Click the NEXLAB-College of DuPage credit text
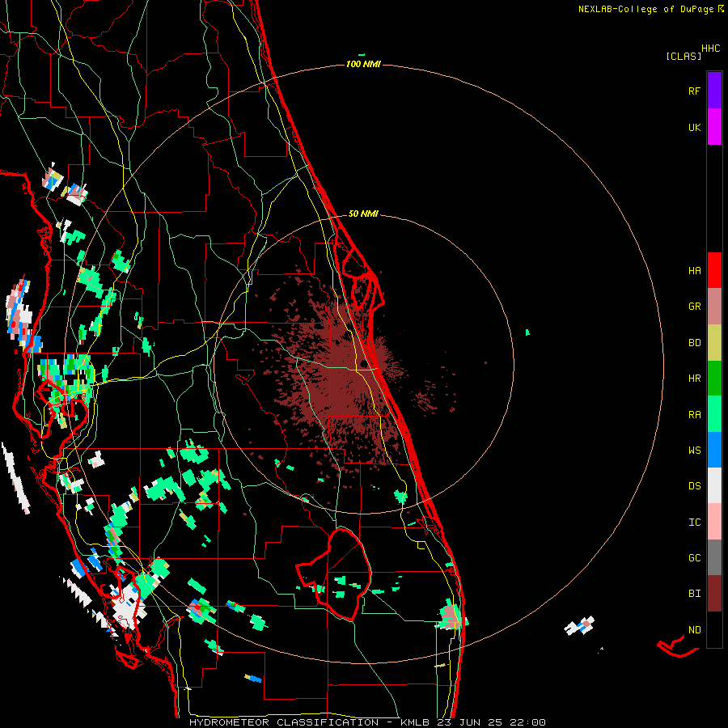 645,9
